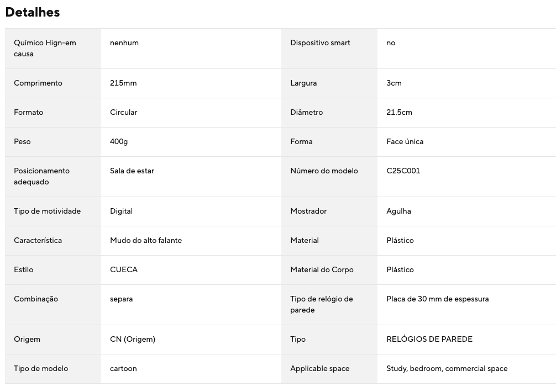Click the 21.5cm Diâmetro value
556x392 pixels.
point(399,112)
